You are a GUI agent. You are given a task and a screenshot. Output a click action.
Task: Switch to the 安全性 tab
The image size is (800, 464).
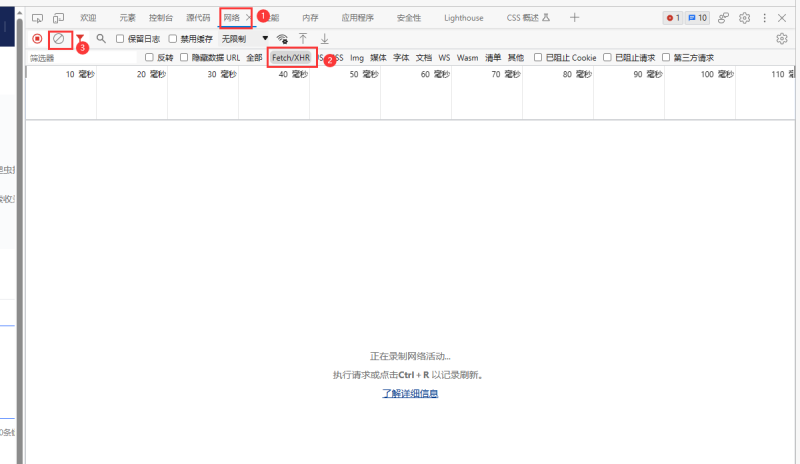pos(409,18)
